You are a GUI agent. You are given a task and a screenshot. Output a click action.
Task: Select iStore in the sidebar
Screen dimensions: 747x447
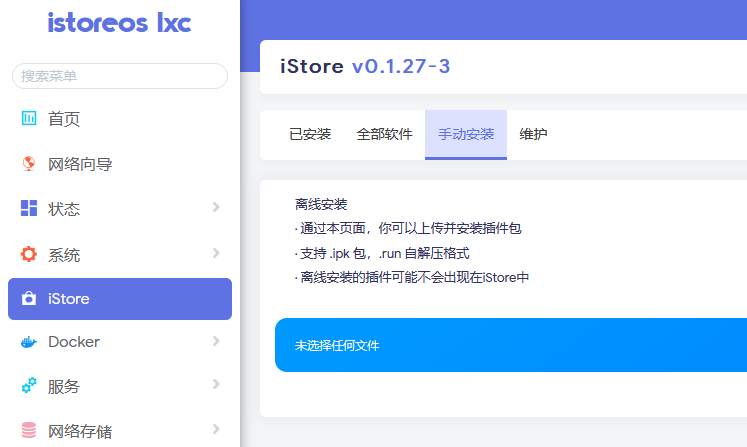pos(120,299)
